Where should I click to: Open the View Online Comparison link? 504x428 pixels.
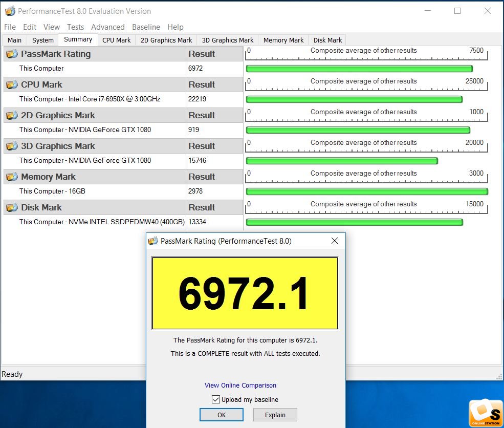(240, 385)
